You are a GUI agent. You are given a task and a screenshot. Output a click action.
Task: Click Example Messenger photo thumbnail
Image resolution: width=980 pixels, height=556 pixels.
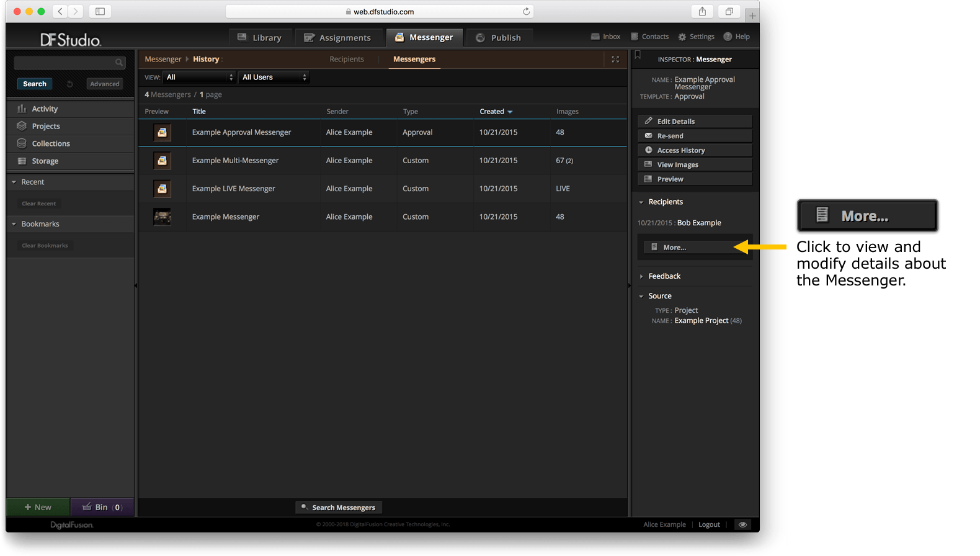coord(162,217)
